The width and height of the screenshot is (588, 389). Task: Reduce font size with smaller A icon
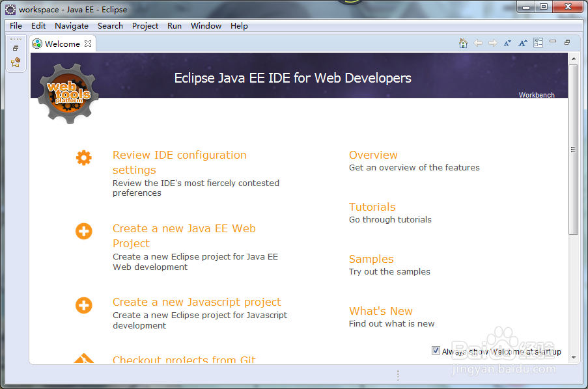click(x=507, y=43)
